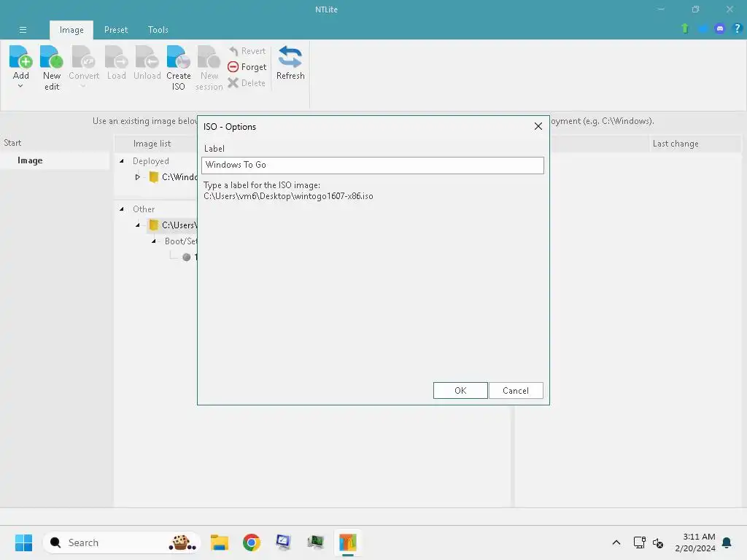Switch to the Image ribbon tab
The width and height of the screenshot is (747, 560).
pyautogui.click(x=71, y=30)
